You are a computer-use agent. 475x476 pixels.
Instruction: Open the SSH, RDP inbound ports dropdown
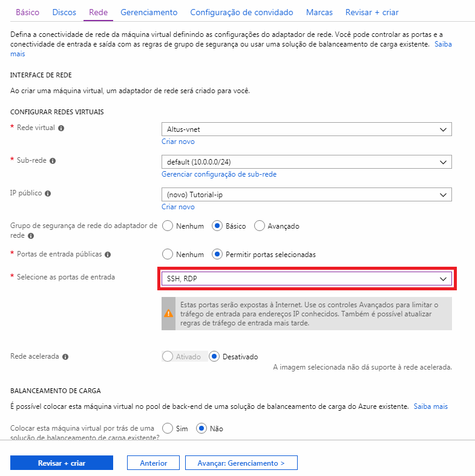[306, 279]
